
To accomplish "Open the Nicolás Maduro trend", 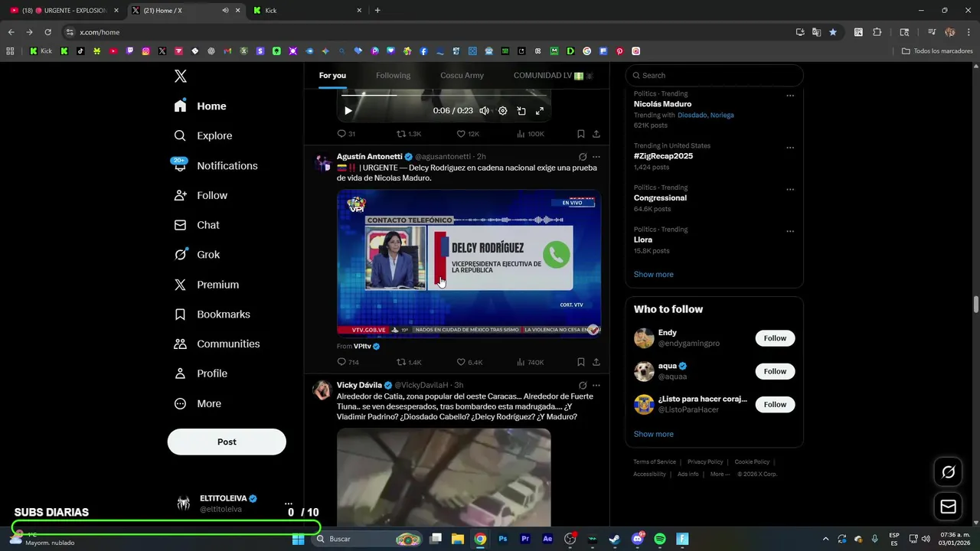I will (662, 104).
